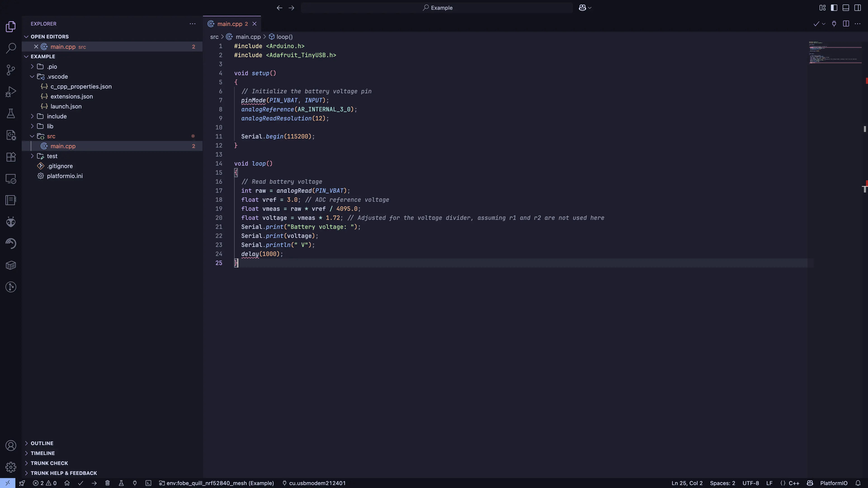
Task: Toggle the secondary sidebar open
Action: point(858,7)
